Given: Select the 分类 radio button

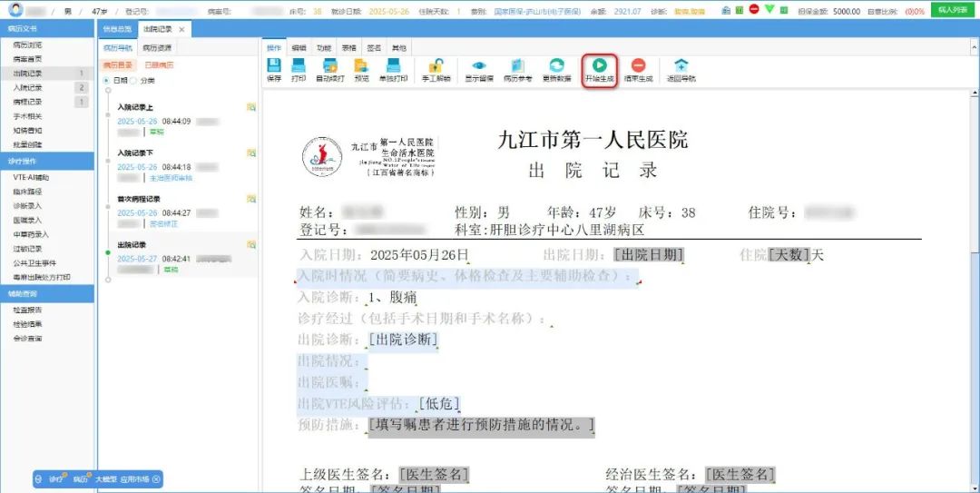Looking at the screenshot, I should coord(132,81).
